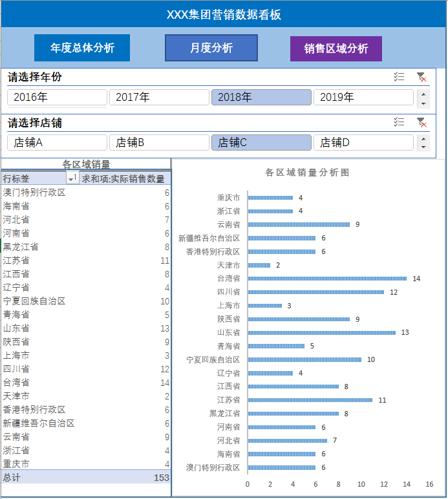Click the 云南省 row label
This screenshot has width=448, height=499.
pyautogui.click(x=16, y=437)
